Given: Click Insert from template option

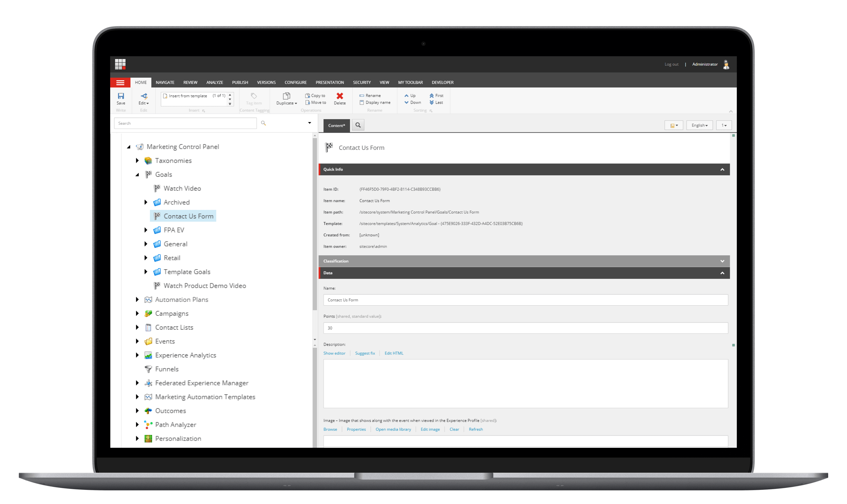Looking at the screenshot, I should click(x=188, y=96).
